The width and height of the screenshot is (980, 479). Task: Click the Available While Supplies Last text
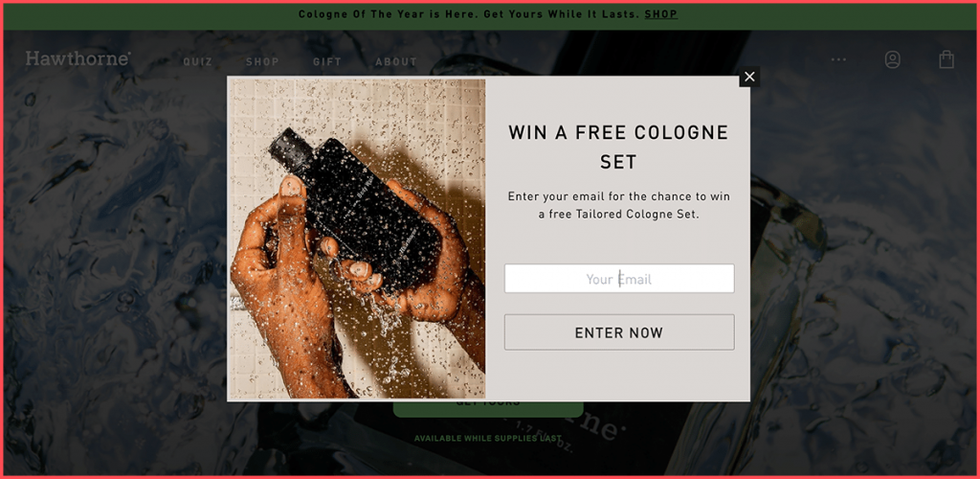488,439
